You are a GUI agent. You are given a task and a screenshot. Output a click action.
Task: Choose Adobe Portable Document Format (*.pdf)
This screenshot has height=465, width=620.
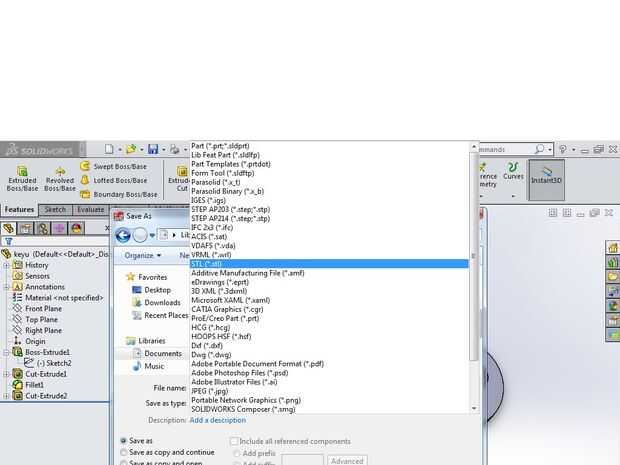(329, 364)
